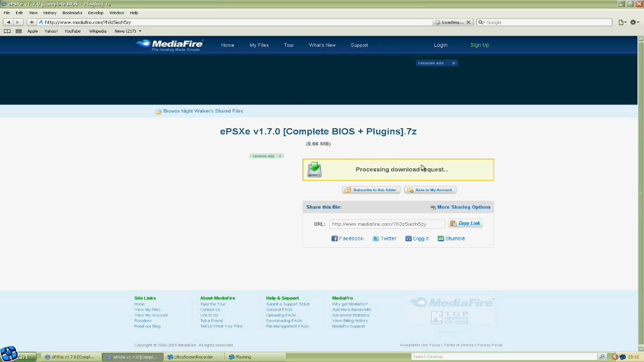Viewport: 644px width, 362px height.
Task: Open the History menu
Action: tap(50, 13)
